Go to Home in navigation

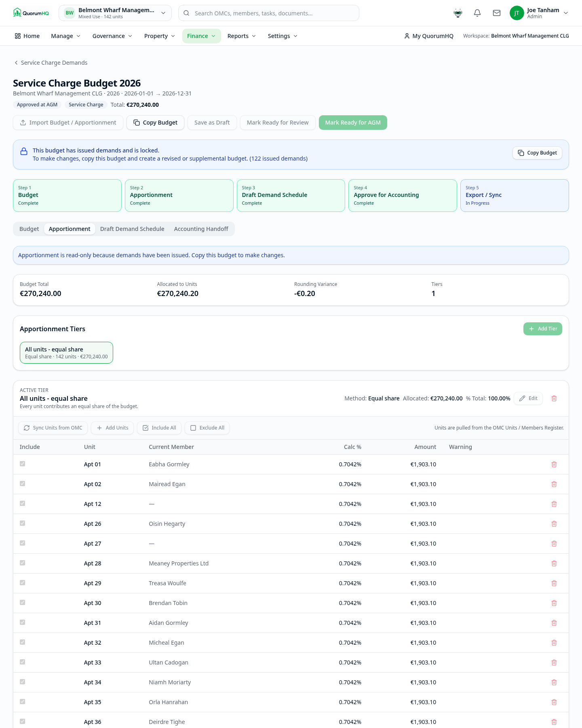click(27, 36)
